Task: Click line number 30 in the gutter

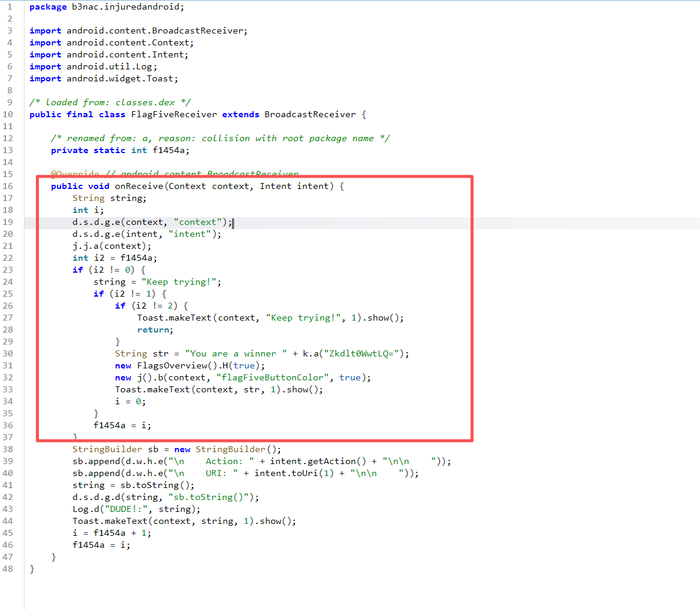Action: pyautogui.click(x=10, y=353)
